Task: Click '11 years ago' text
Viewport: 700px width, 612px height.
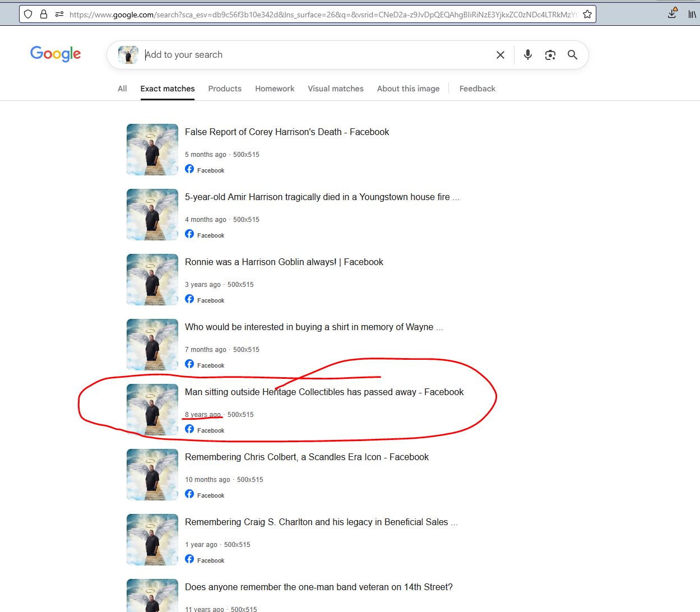Action: pos(205,609)
